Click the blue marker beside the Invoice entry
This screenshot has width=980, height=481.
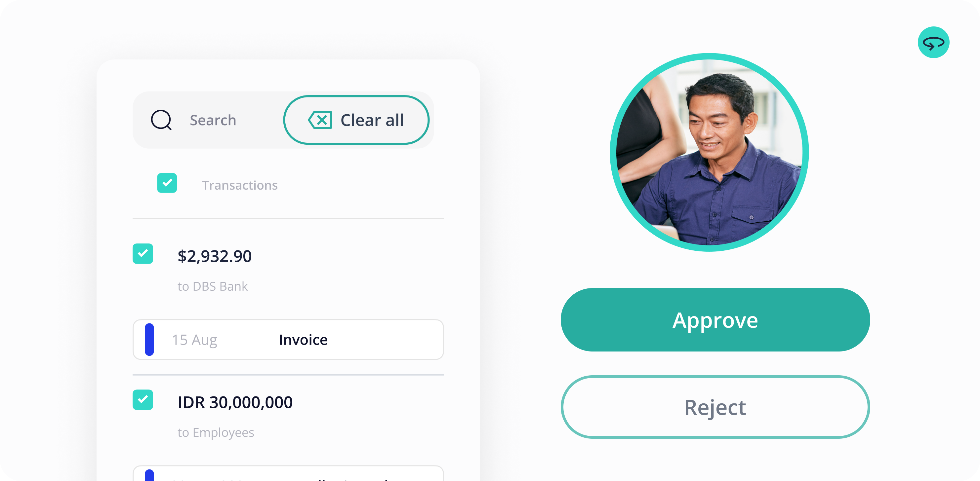(149, 340)
